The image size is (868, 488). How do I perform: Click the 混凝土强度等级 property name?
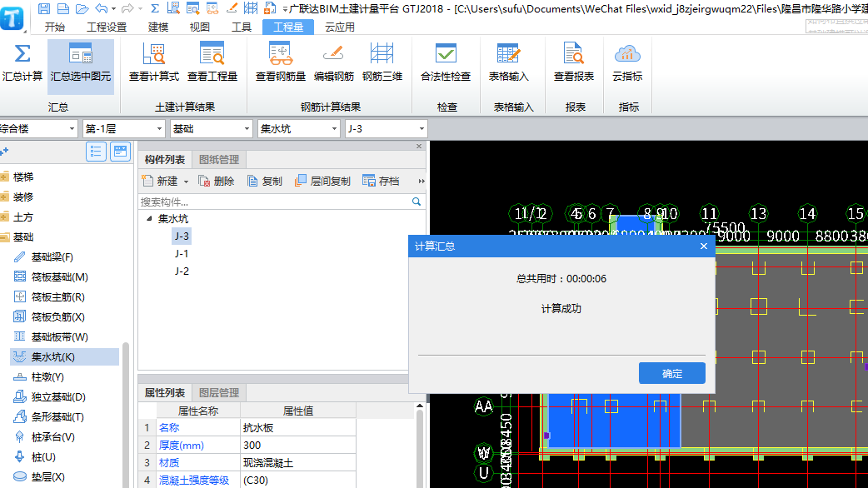point(194,481)
